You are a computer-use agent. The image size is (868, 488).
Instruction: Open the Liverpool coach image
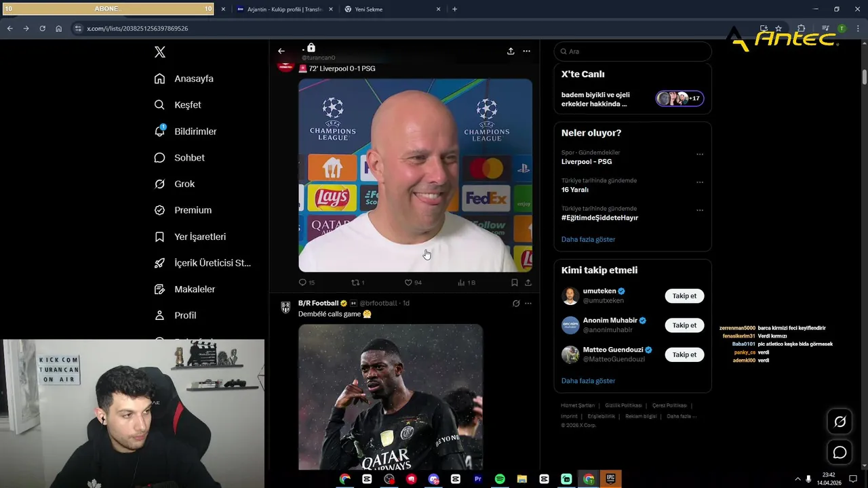click(415, 175)
